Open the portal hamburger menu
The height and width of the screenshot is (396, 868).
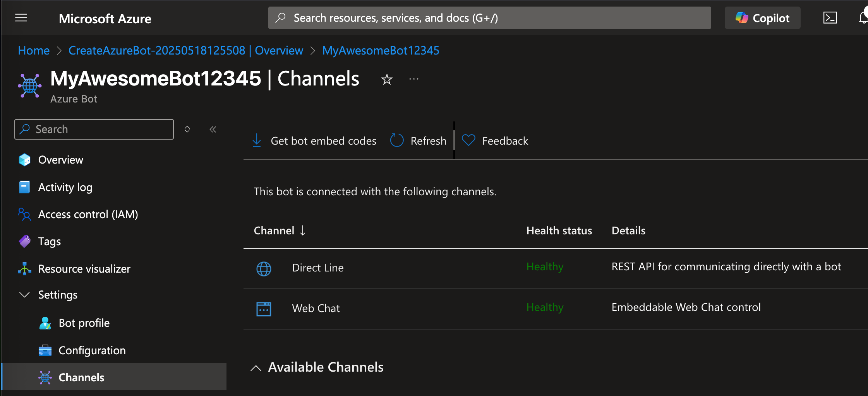(x=21, y=18)
